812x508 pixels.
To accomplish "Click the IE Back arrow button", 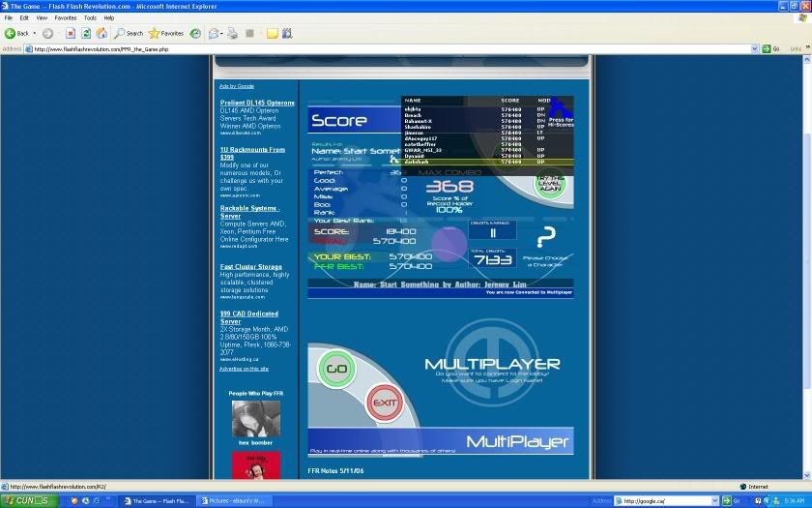I will [x=11, y=33].
